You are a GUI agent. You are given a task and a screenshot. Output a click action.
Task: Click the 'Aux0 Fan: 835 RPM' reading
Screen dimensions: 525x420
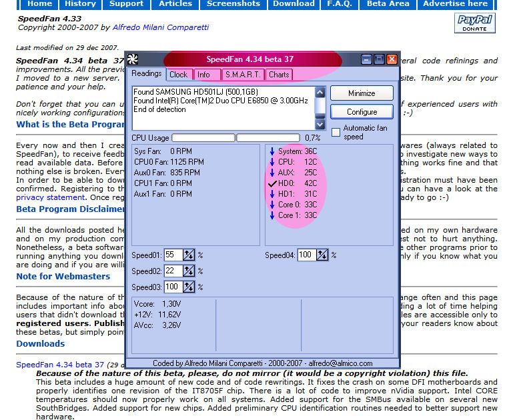click(167, 173)
